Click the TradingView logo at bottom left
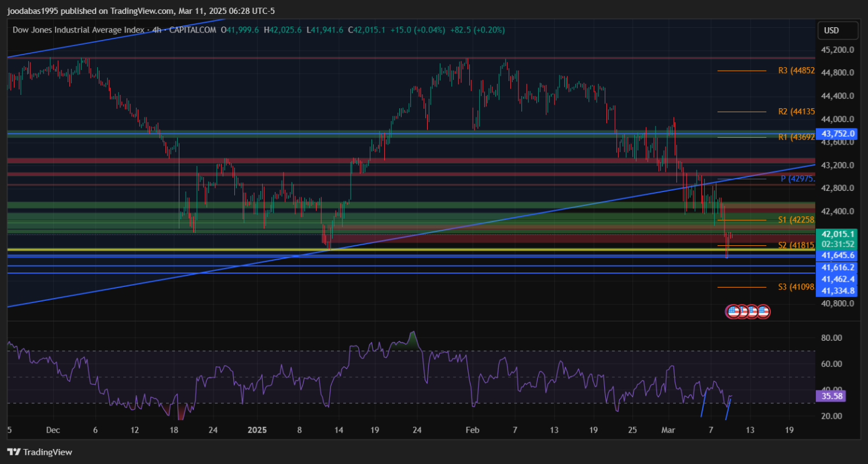Viewport: 868px width, 464px height. (39, 452)
